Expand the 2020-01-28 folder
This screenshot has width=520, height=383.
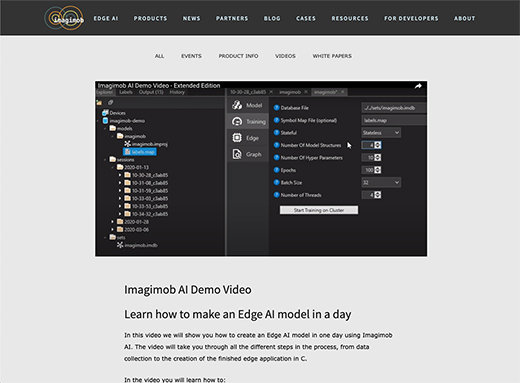coord(112,222)
